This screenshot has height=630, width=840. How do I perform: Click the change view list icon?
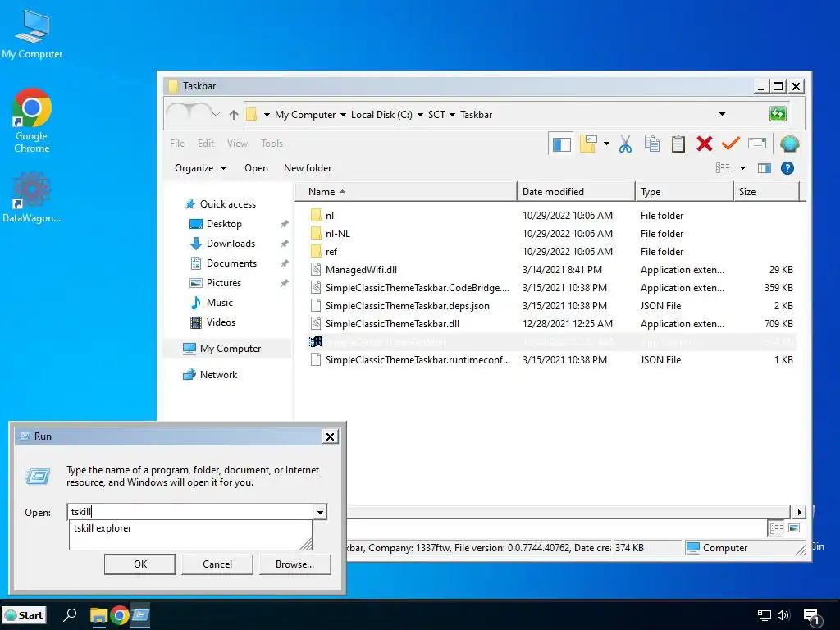(723, 168)
